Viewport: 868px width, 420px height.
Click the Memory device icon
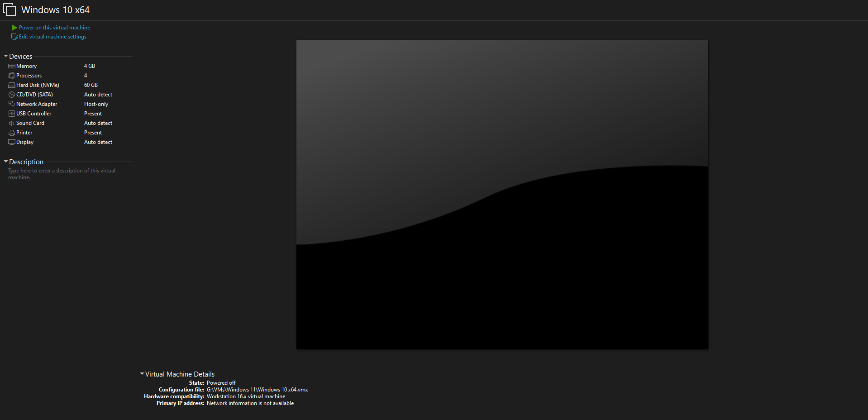click(12, 66)
